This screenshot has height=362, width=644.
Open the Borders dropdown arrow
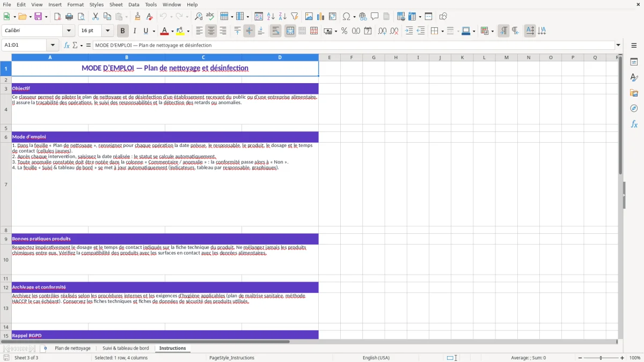(x=442, y=31)
